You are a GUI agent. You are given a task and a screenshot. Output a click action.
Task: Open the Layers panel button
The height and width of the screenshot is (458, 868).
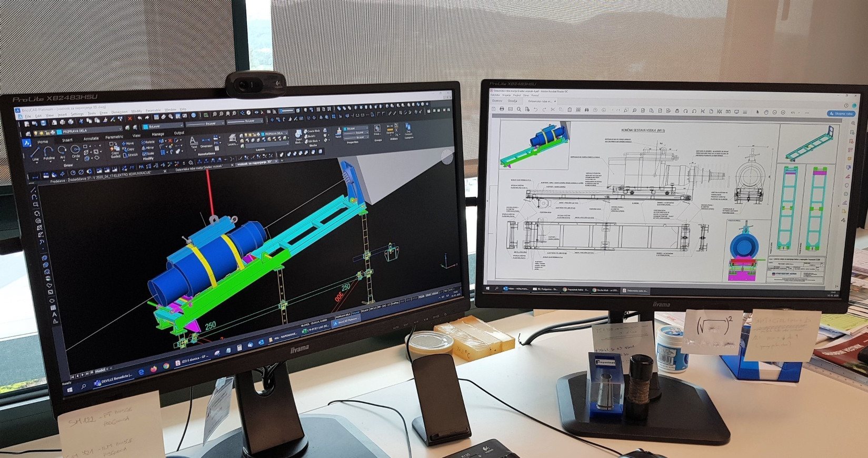234,140
